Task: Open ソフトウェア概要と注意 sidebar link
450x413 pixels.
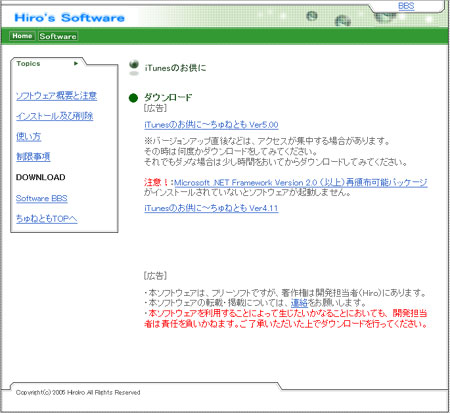Action: click(x=56, y=96)
